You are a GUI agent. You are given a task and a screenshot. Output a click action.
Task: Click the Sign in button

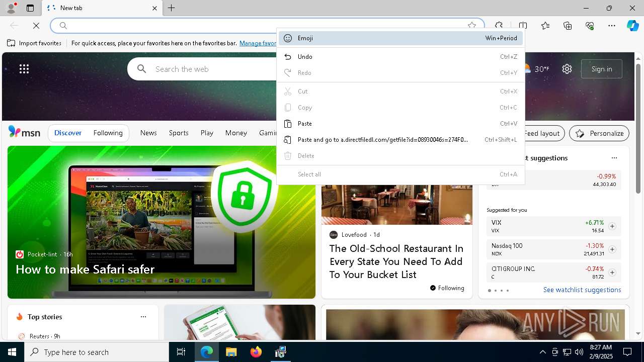pyautogui.click(x=602, y=69)
